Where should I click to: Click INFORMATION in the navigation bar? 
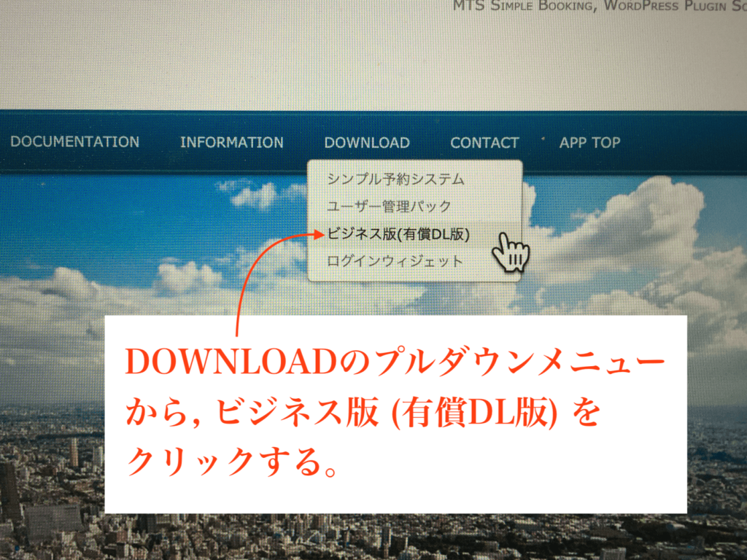[231, 143]
